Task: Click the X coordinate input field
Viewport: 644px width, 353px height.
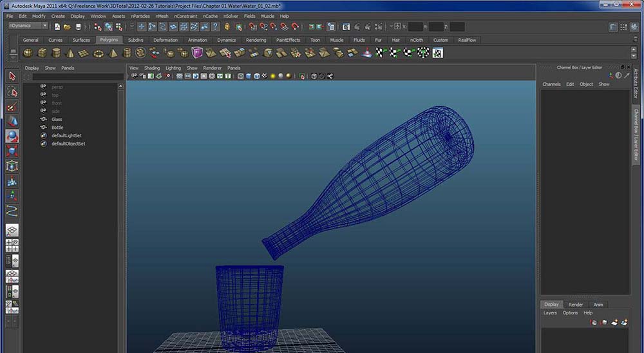Action: tap(415, 26)
